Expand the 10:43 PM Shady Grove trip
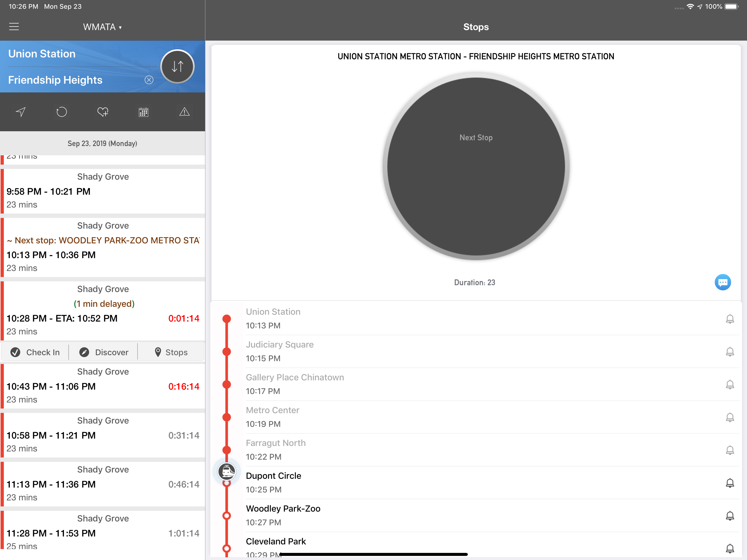The height and width of the screenshot is (560, 747). click(x=103, y=386)
